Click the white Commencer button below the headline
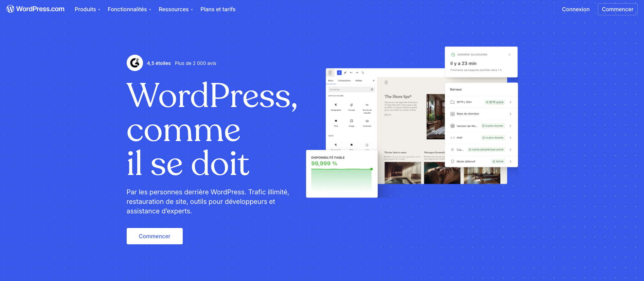The height and width of the screenshot is (281, 644). pos(155,236)
